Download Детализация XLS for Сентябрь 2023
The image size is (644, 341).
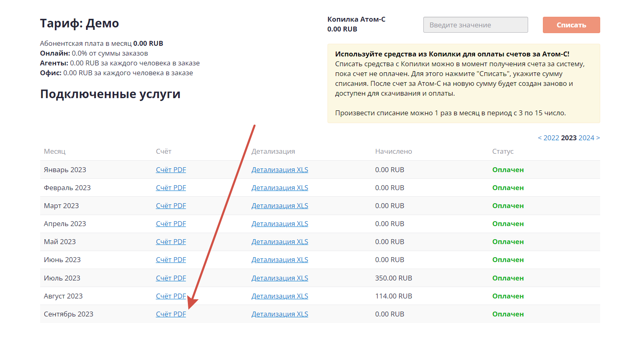(x=280, y=314)
